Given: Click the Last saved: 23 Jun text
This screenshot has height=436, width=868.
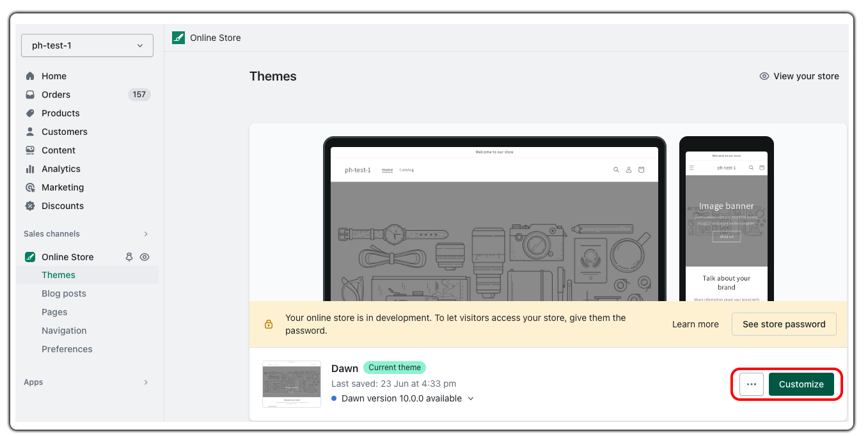Looking at the screenshot, I should point(394,384).
